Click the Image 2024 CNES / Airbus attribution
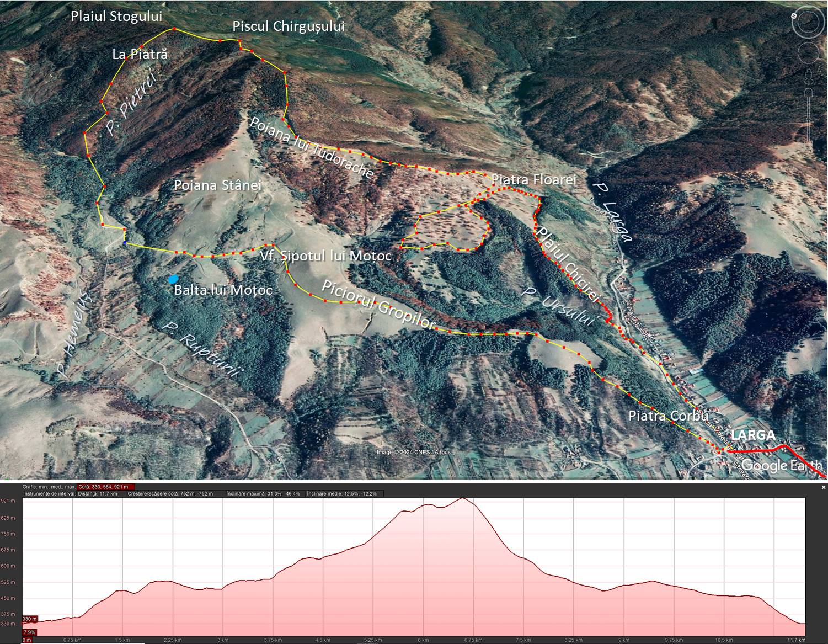Viewport: 828px width, 644px height. click(414, 453)
